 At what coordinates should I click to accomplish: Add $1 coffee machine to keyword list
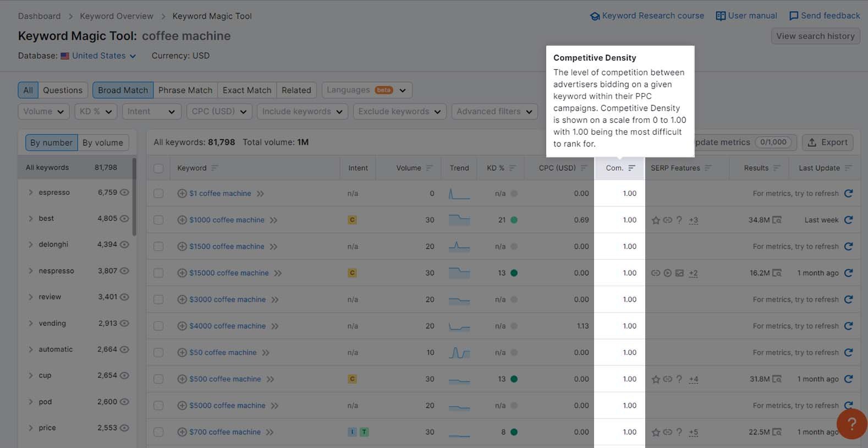pos(182,193)
